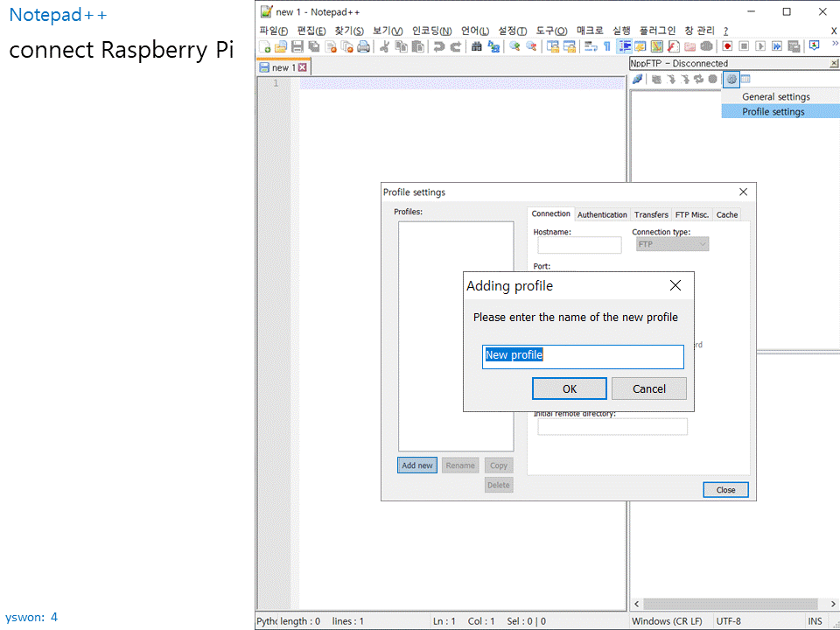Click the Save Recorded Macro icon
The width and height of the screenshot is (840, 630).
click(794, 46)
